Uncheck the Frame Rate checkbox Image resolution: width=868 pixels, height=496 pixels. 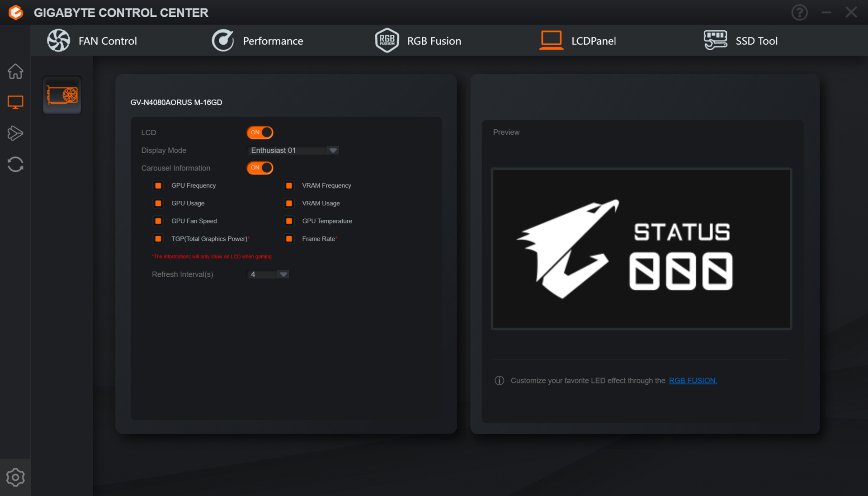tap(289, 239)
